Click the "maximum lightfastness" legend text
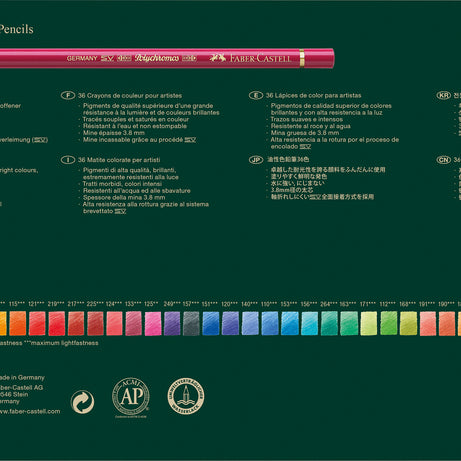461x461 pixels. (x=61, y=343)
